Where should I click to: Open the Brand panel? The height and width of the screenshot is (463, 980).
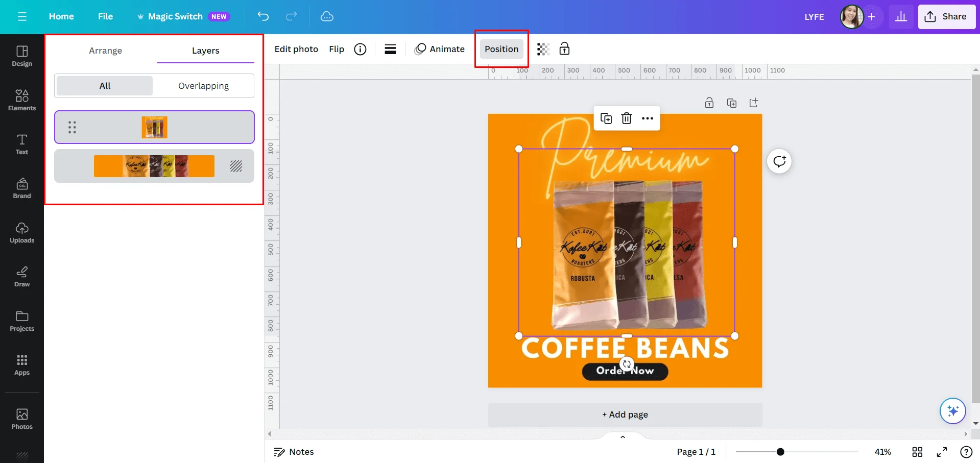click(21, 188)
